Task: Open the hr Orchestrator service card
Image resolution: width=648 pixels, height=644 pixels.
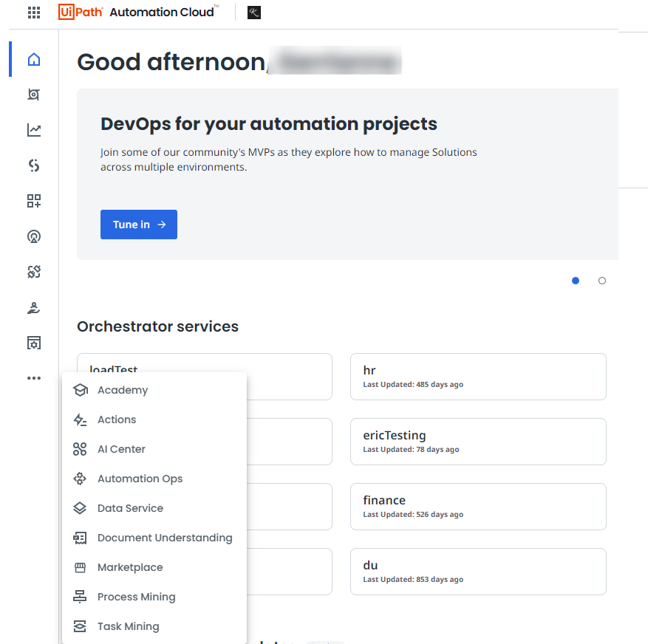Action: click(478, 377)
